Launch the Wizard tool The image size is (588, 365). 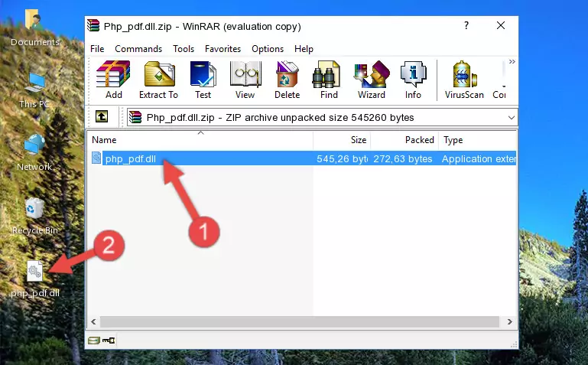372,80
